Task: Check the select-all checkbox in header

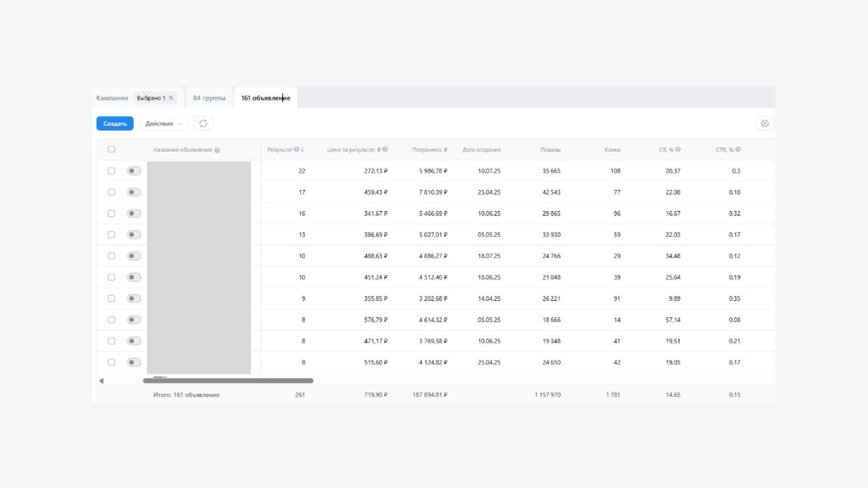Action: click(111, 150)
